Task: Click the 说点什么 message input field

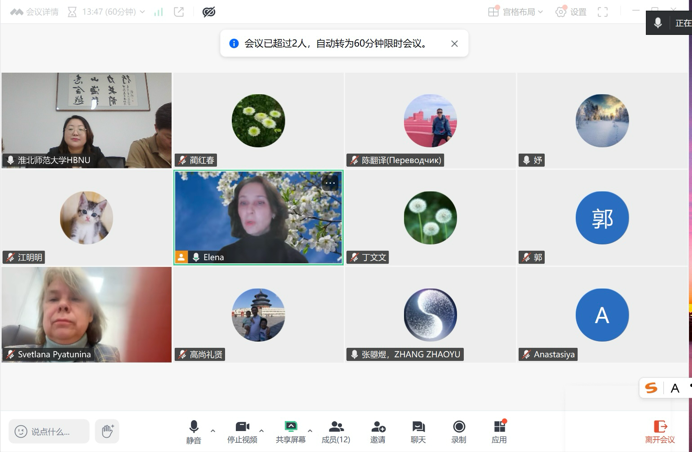Action: click(49, 431)
